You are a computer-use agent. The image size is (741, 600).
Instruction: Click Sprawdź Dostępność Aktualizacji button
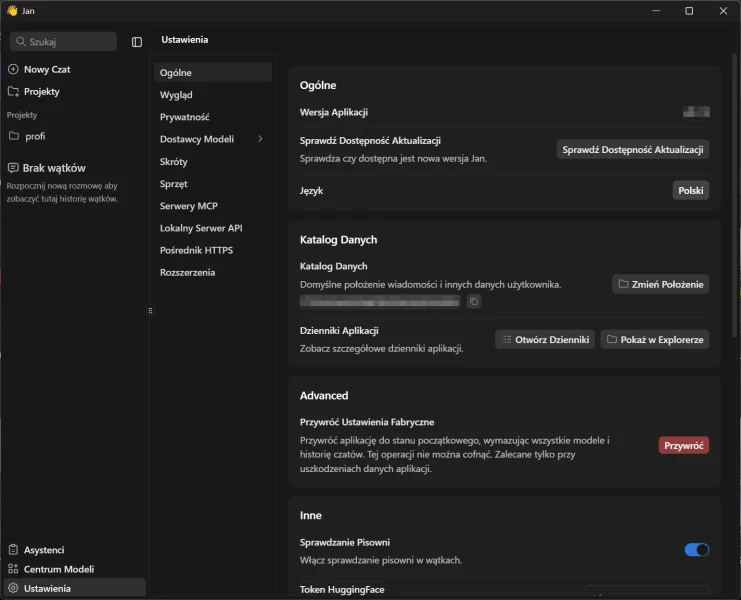pos(632,150)
